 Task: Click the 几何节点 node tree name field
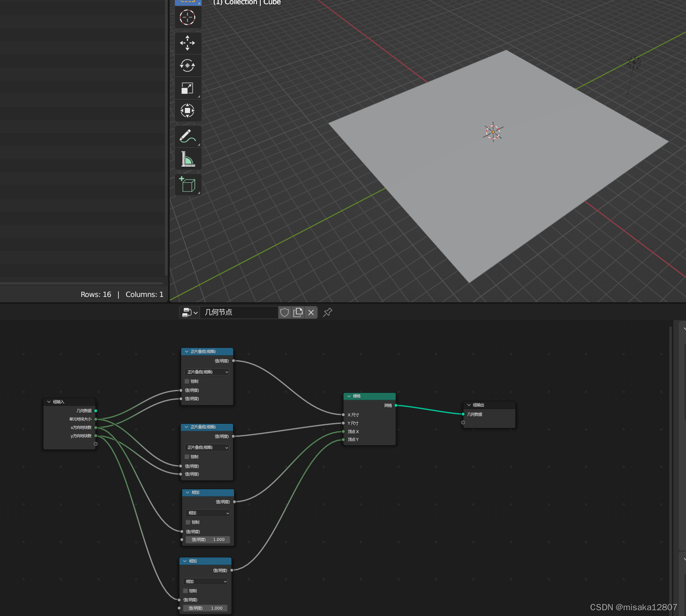[x=239, y=312]
